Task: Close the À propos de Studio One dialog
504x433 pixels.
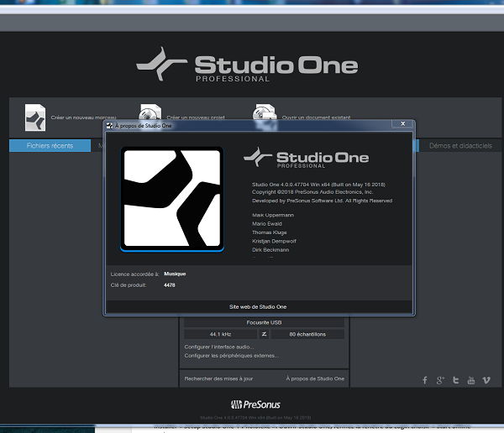Action: 402,123
